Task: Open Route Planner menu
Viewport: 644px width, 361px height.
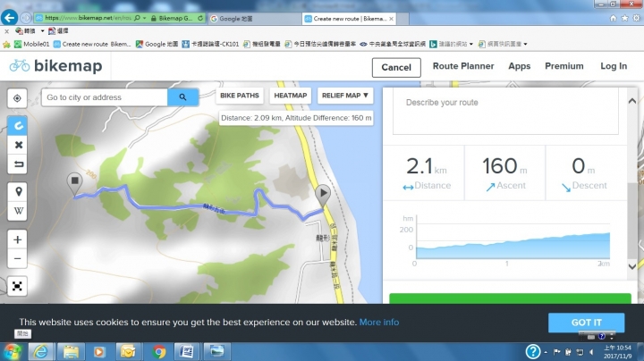Action: [x=463, y=66]
